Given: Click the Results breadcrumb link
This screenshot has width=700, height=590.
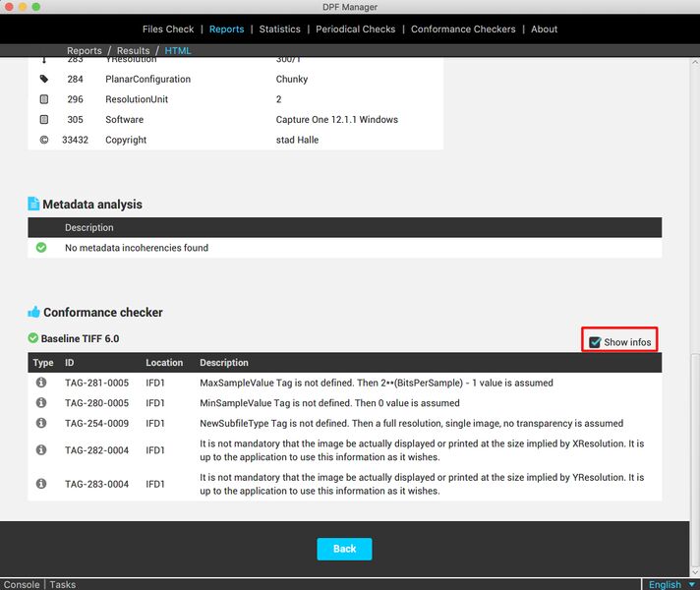Looking at the screenshot, I should point(133,50).
